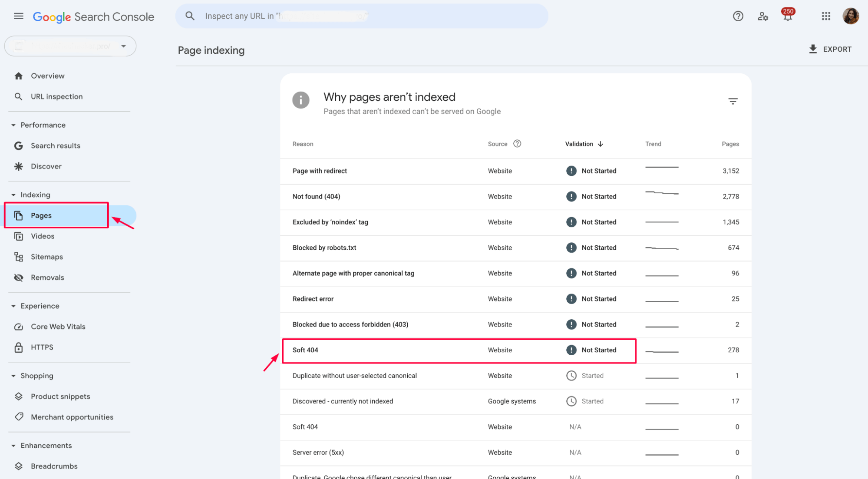Click the HTTPS lock icon in the sidebar
868x479 pixels.
coord(19,347)
